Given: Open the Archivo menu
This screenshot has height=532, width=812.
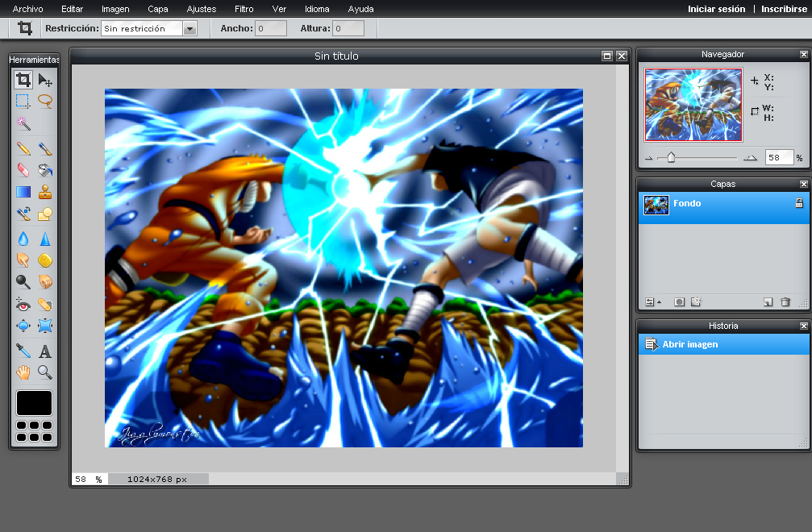Looking at the screenshot, I should (28, 9).
